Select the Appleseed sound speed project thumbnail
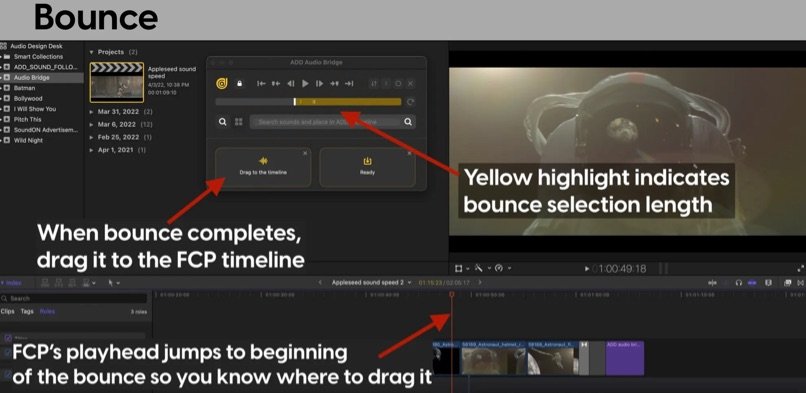 [x=117, y=82]
